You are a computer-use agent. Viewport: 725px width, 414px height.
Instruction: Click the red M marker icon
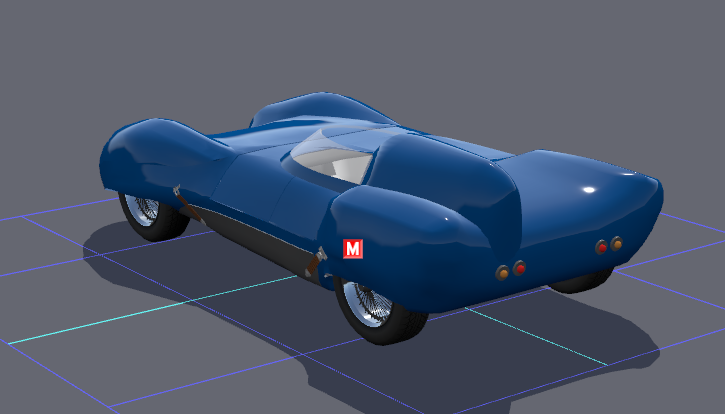[x=353, y=249]
